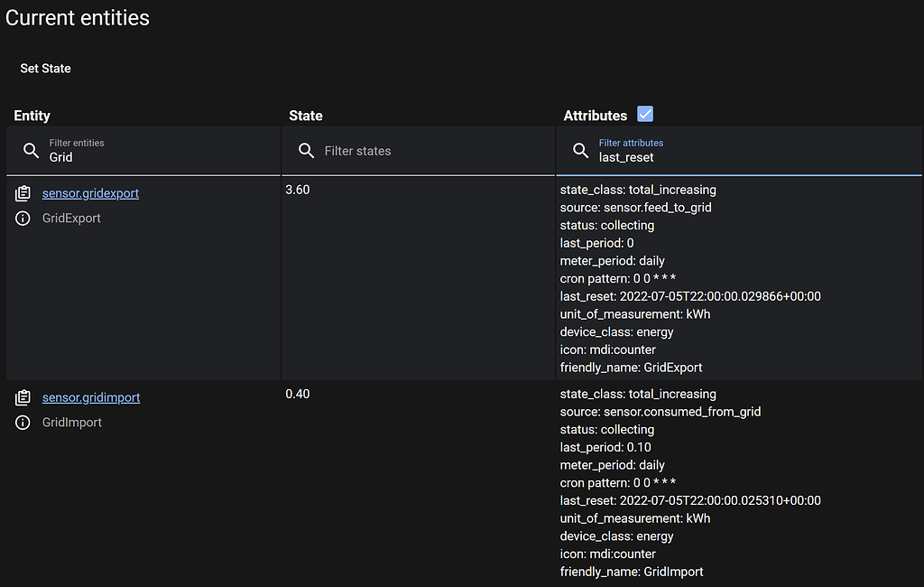Click the magnifier icon in Filter attributes field
The height and width of the screenshot is (587, 924).
pos(582,150)
